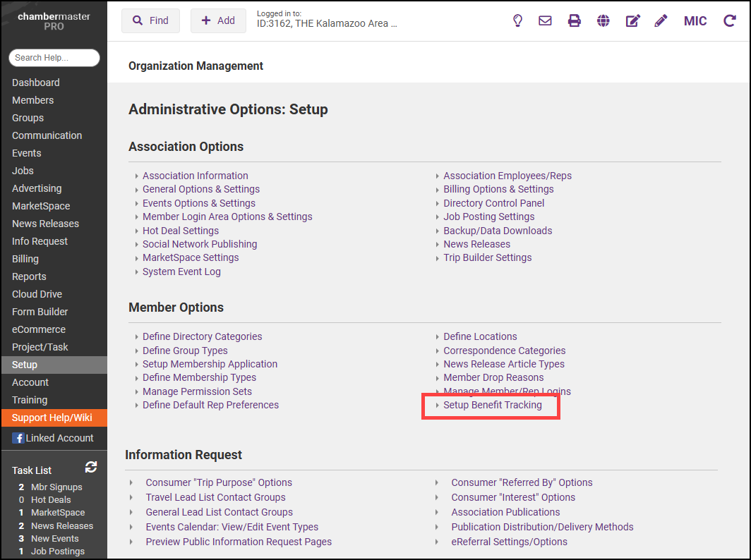Open Mbr Signups in Task List
The width and height of the screenshot is (751, 560).
tap(56, 487)
